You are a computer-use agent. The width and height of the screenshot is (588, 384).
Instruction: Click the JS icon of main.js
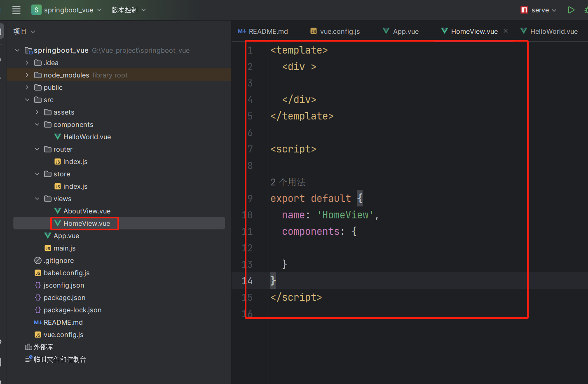pos(48,248)
